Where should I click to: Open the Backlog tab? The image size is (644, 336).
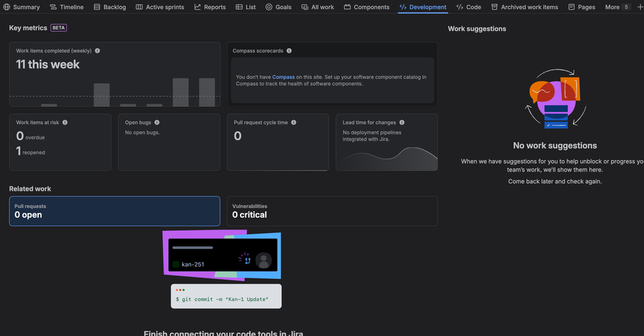pos(110,7)
